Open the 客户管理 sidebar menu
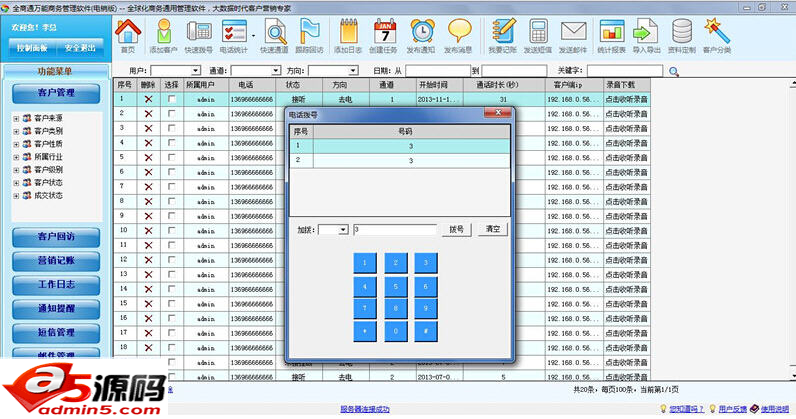The image size is (796, 419). point(56,93)
